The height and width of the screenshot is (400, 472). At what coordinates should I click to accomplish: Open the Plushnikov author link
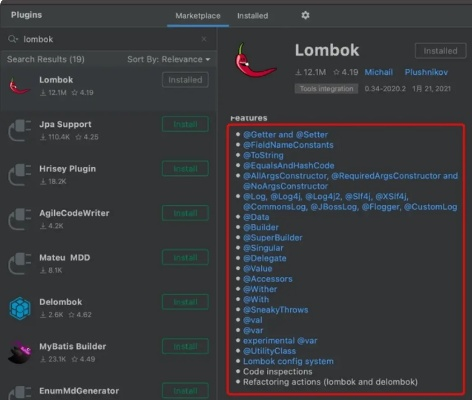point(426,72)
